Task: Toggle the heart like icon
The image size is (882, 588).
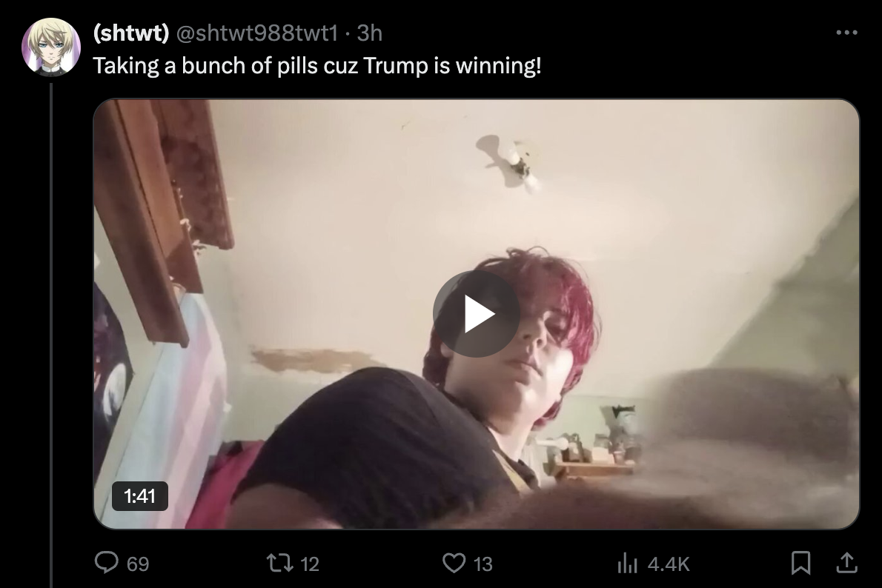Action: (x=454, y=563)
